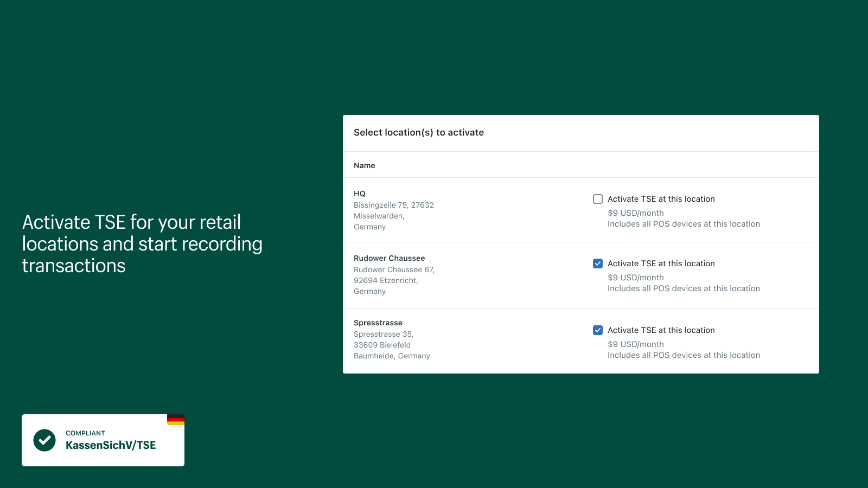Click the Bissingzeile 75 address text

point(393,205)
